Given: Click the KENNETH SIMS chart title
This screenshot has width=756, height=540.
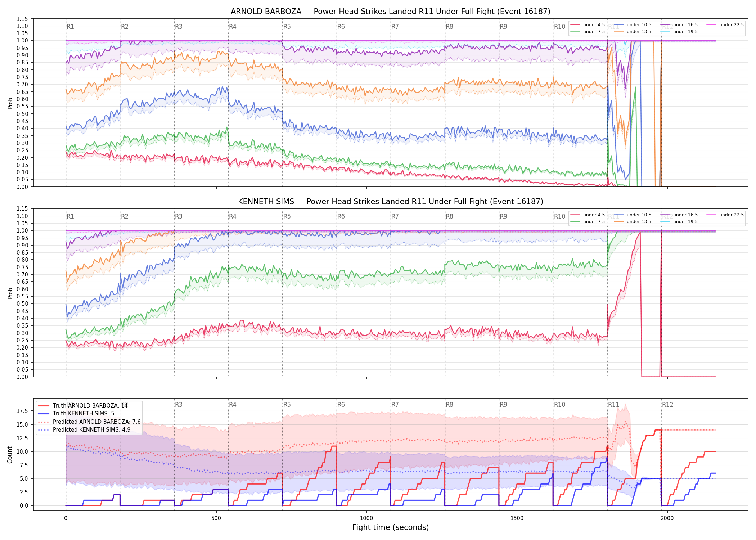Looking at the screenshot, I should click(x=391, y=202).
